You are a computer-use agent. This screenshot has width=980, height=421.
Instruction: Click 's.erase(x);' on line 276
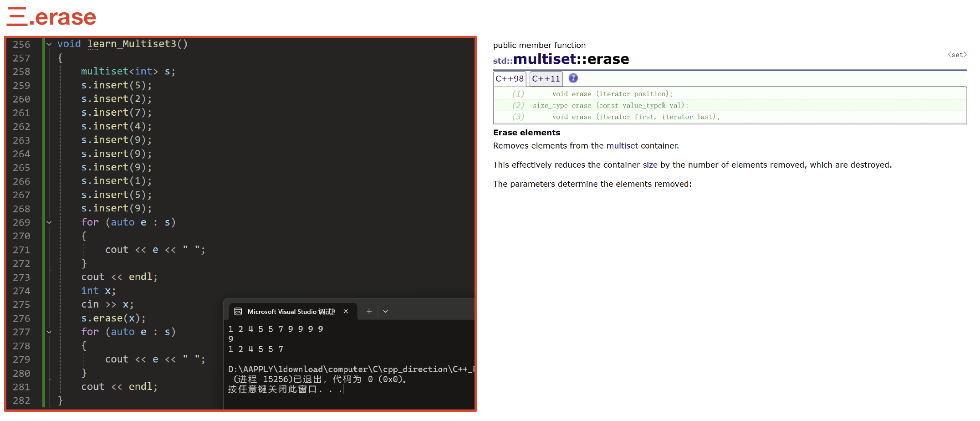[x=113, y=318]
